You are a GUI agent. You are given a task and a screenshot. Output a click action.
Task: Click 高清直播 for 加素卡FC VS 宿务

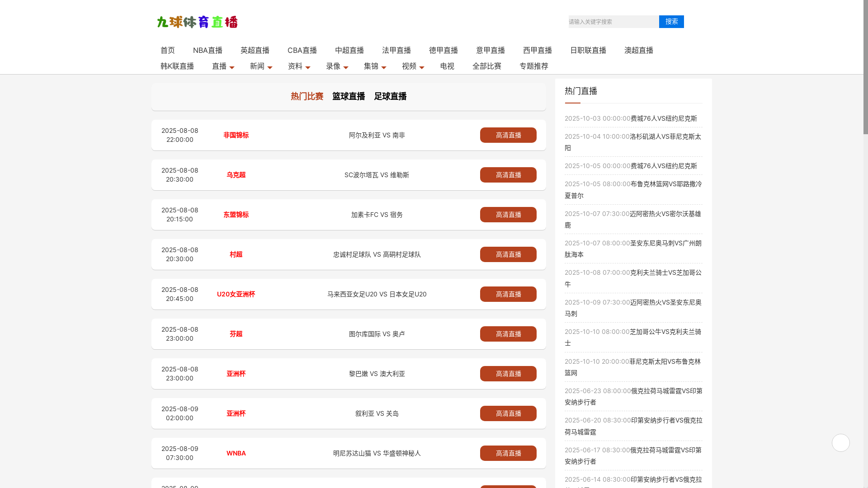508,215
